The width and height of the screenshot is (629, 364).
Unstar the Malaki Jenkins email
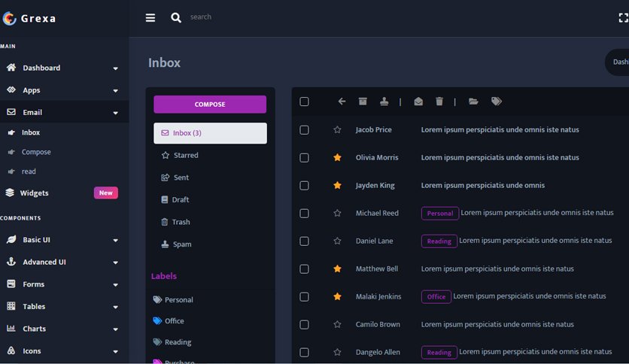point(337,296)
